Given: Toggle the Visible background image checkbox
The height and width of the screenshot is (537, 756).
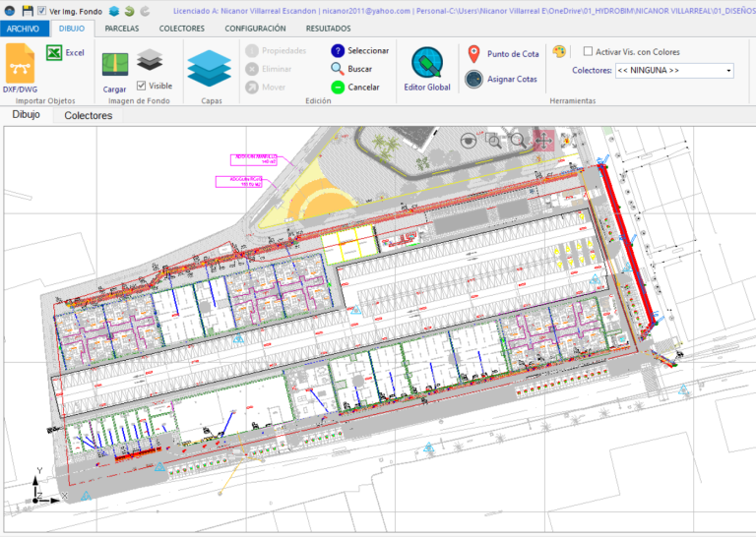Looking at the screenshot, I should [x=142, y=86].
